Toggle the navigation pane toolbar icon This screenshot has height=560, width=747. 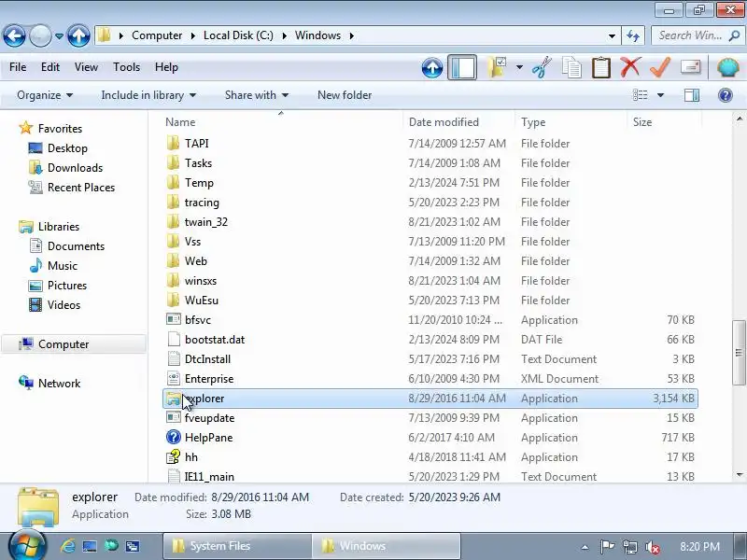462,67
